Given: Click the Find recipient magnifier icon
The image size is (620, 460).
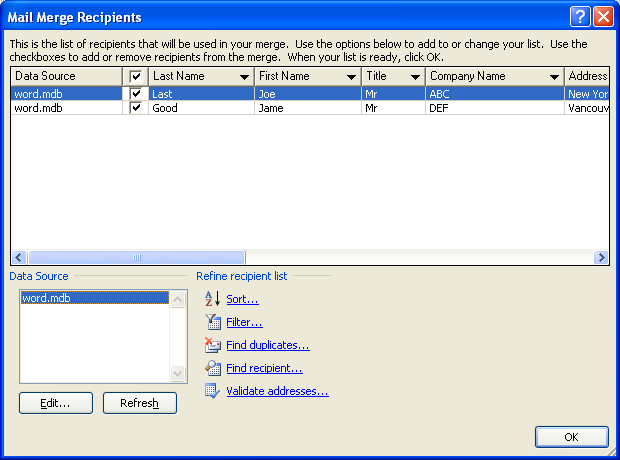Looking at the screenshot, I should click(x=213, y=368).
